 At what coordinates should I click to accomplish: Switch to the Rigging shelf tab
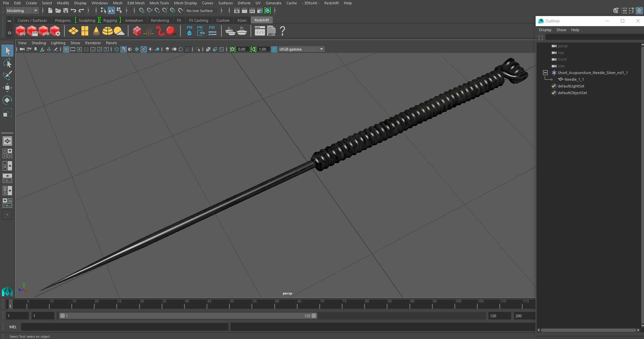[110, 20]
